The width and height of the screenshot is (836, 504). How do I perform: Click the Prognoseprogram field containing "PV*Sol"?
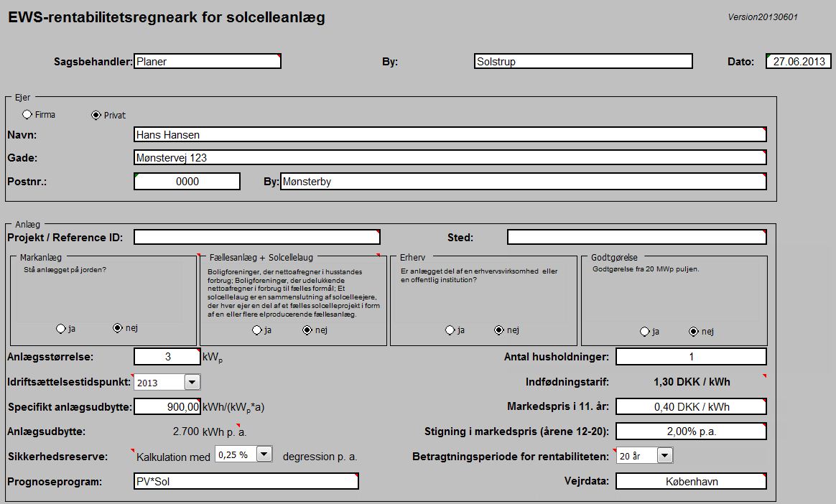246,480
